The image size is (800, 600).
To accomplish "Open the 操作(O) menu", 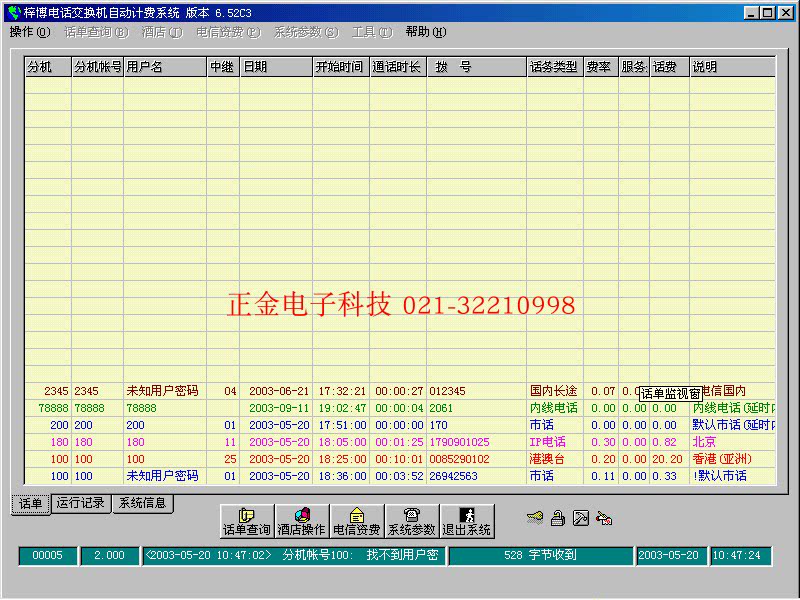I will coord(29,32).
